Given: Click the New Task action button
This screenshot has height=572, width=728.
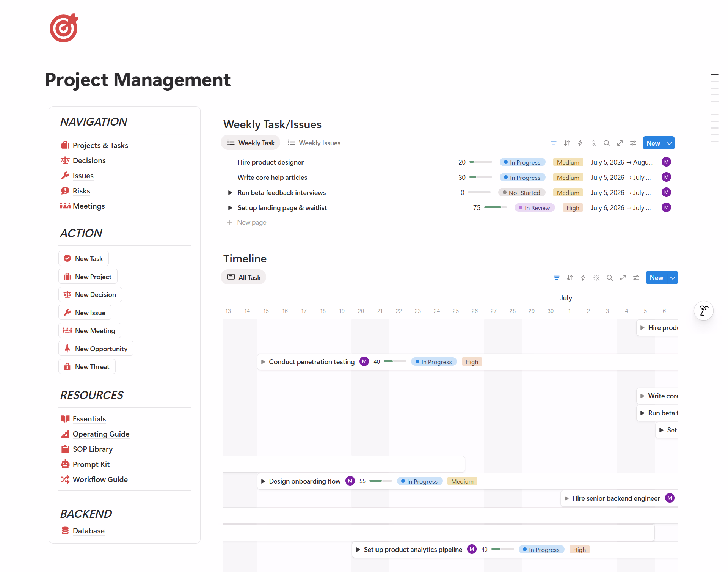Looking at the screenshot, I should click(83, 258).
